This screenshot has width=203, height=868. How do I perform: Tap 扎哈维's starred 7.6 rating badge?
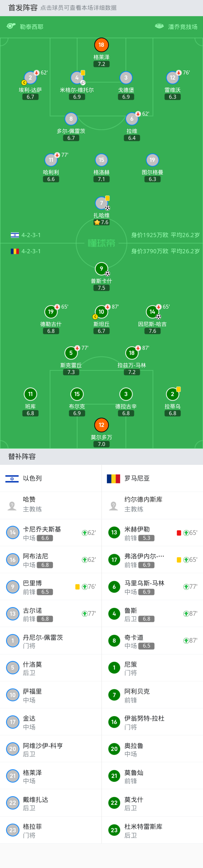(101, 222)
